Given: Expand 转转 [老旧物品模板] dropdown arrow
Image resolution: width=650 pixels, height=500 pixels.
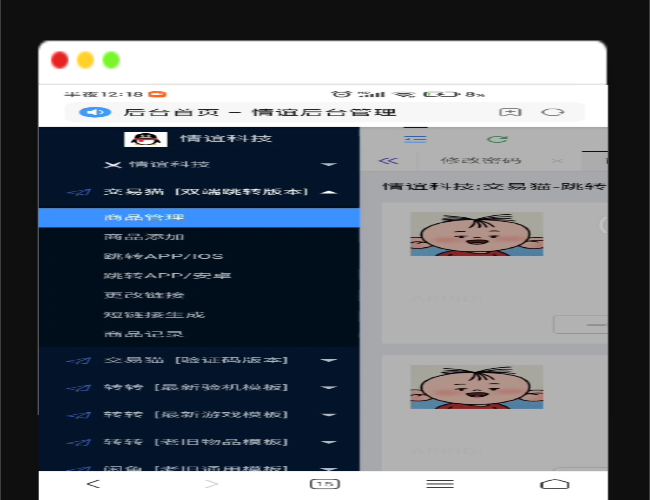Looking at the screenshot, I should point(329,442).
